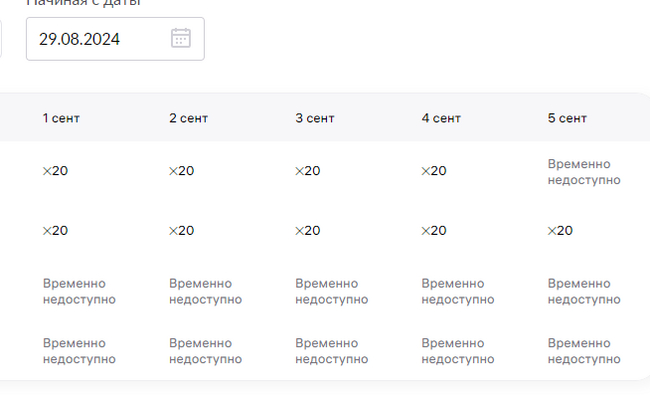Click fourth-row "Временно недоступно" under 5 сент
This screenshot has width=650, height=403.
pyautogui.click(x=584, y=351)
